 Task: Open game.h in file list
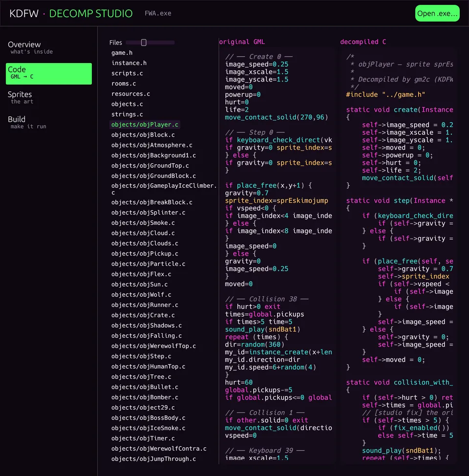pyautogui.click(x=122, y=53)
